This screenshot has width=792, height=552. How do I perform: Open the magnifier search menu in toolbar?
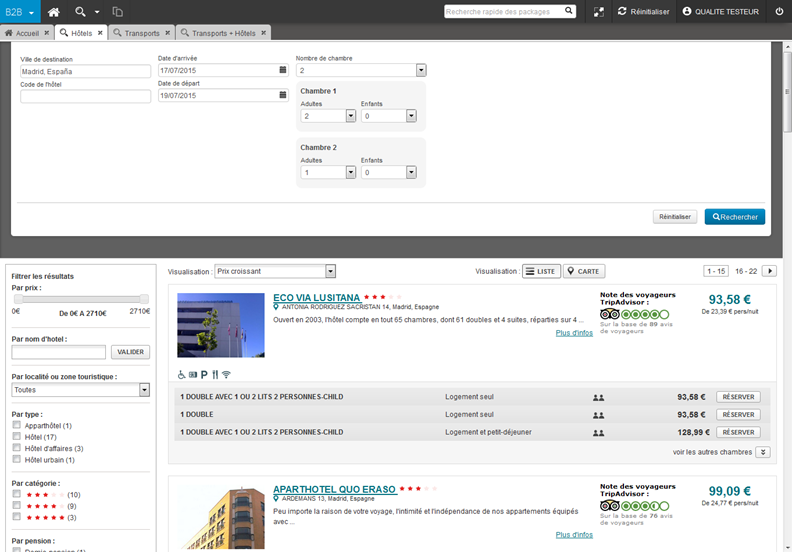pos(81,11)
